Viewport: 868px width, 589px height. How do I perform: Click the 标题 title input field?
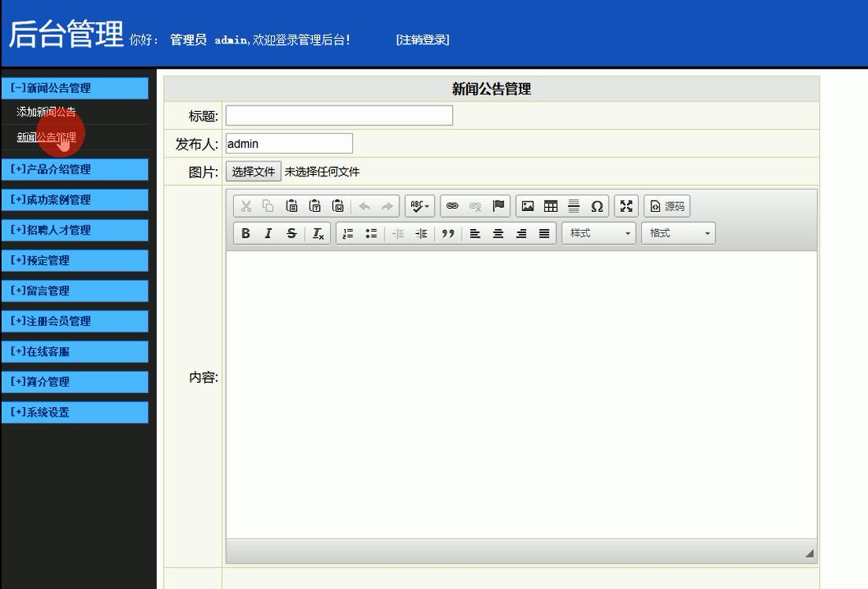coord(339,116)
